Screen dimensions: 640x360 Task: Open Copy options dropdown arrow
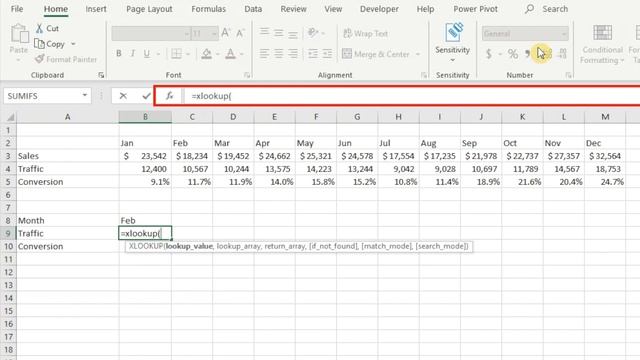point(73,44)
